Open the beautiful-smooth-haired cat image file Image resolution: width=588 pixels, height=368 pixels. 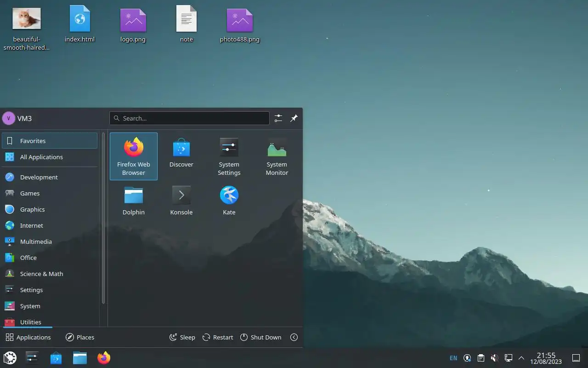27,29
